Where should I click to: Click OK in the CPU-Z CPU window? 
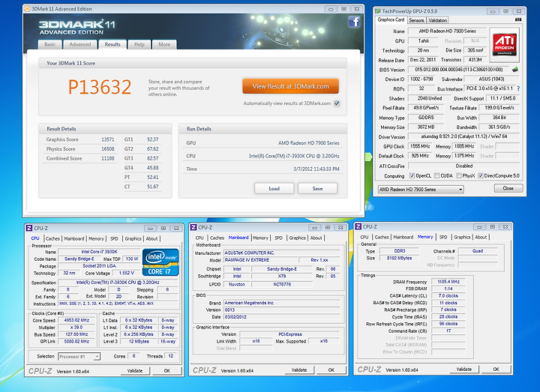pyautogui.click(x=167, y=371)
